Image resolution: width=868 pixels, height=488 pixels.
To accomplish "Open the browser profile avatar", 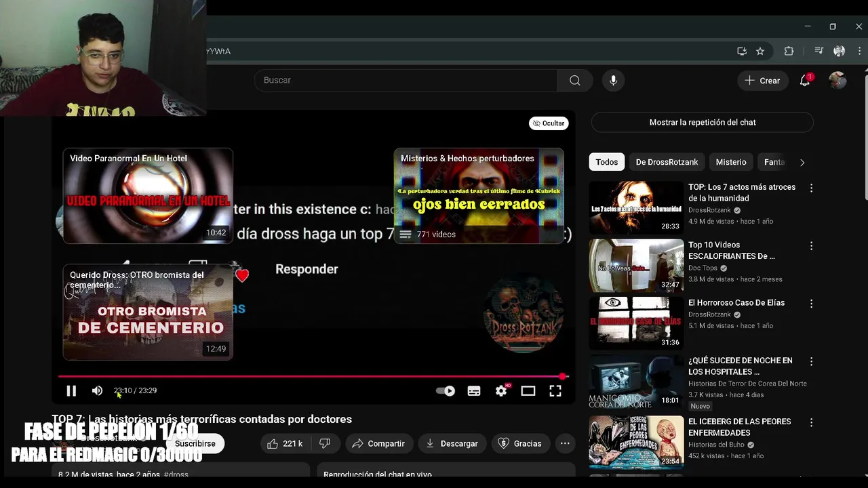I will point(839,51).
